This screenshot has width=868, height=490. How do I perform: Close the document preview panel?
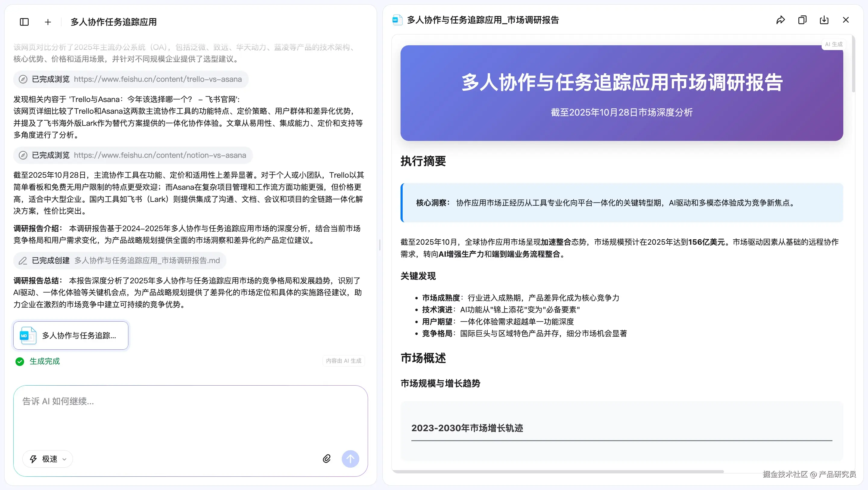tap(846, 20)
